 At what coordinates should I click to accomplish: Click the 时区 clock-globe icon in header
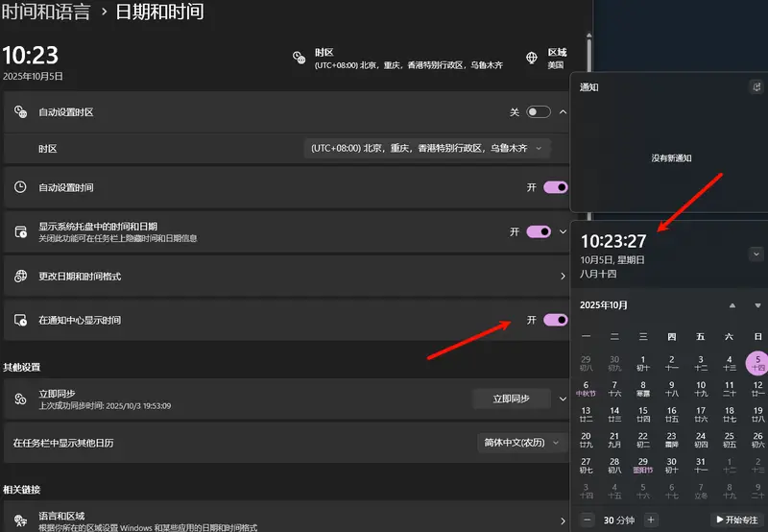point(299,58)
